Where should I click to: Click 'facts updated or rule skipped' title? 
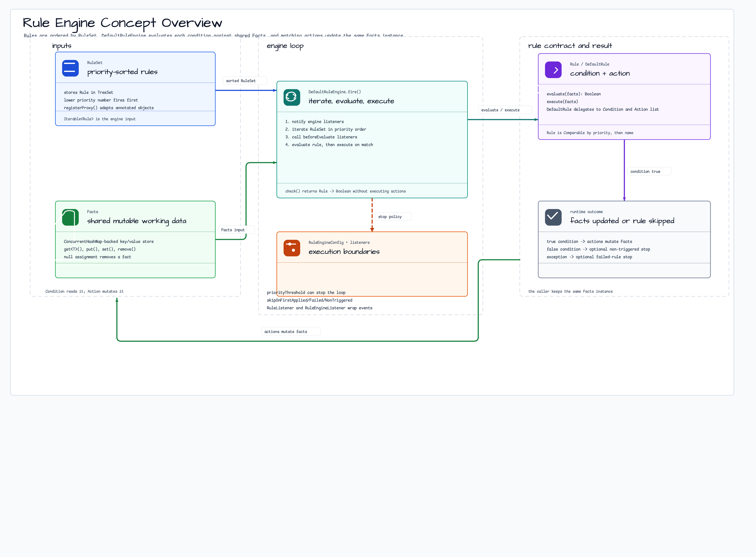click(622, 221)
